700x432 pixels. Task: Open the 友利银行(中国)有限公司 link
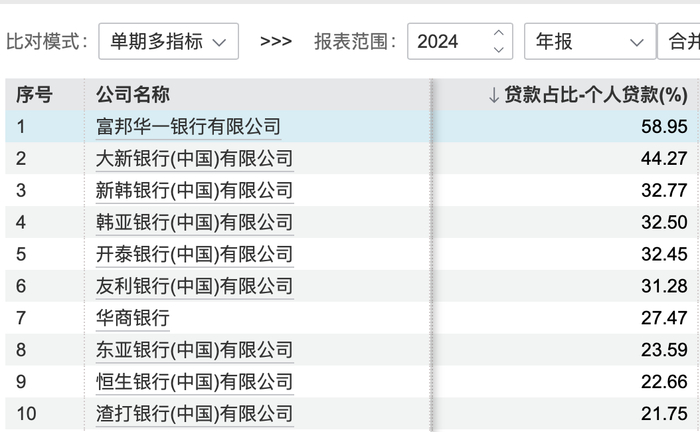point(195,286)
